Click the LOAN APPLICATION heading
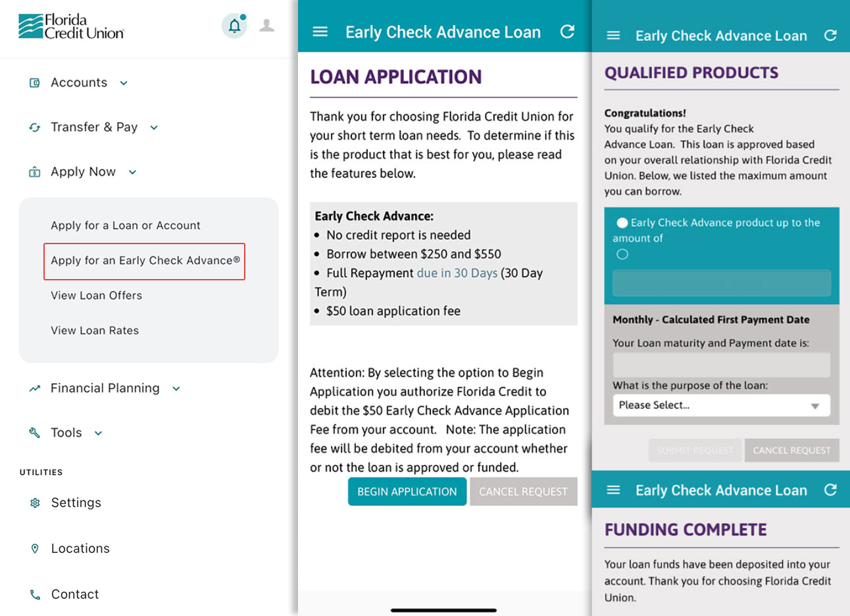The height and width of the screenshot is (616, 850). coord(396,77)
